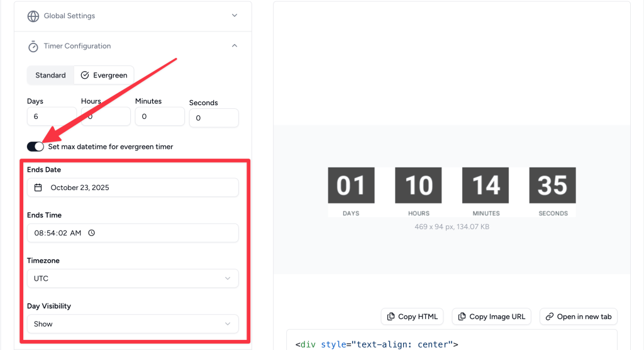Click the Days input field
The image size is (644, 350).
click(52, 116)
